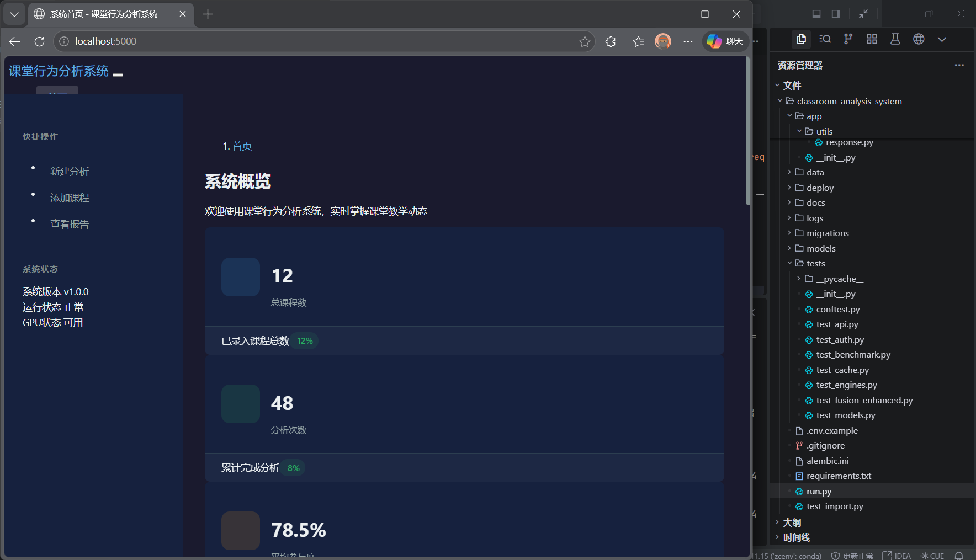Expand the 时间线 timeline section
The image size is (976, 560).
click(796, 537)
